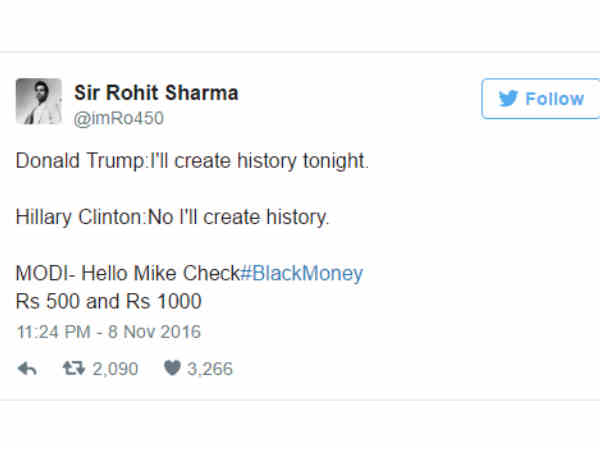Click the words 'Hillary Clinton' in the tweet
This screenshot has width=600, height=450.
pos(79,217)
